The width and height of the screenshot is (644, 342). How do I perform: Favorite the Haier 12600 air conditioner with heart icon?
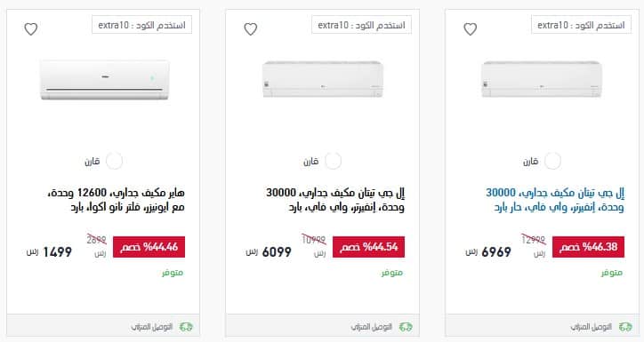coord(31,29)
